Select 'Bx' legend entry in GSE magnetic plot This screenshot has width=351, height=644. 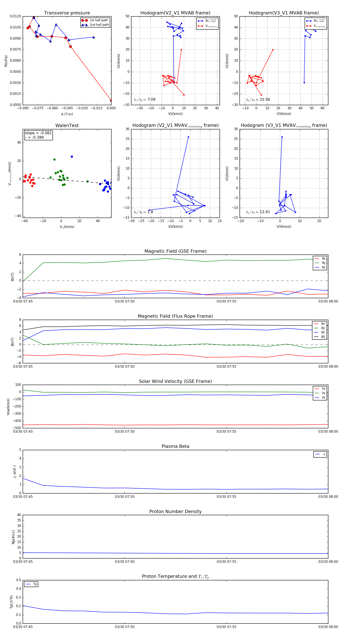coord(320,259)
